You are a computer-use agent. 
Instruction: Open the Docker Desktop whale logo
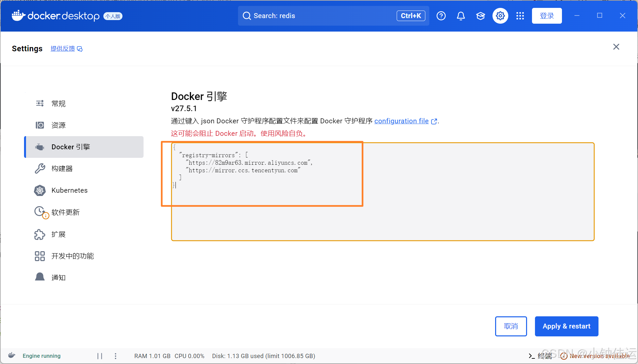[19, 15]
